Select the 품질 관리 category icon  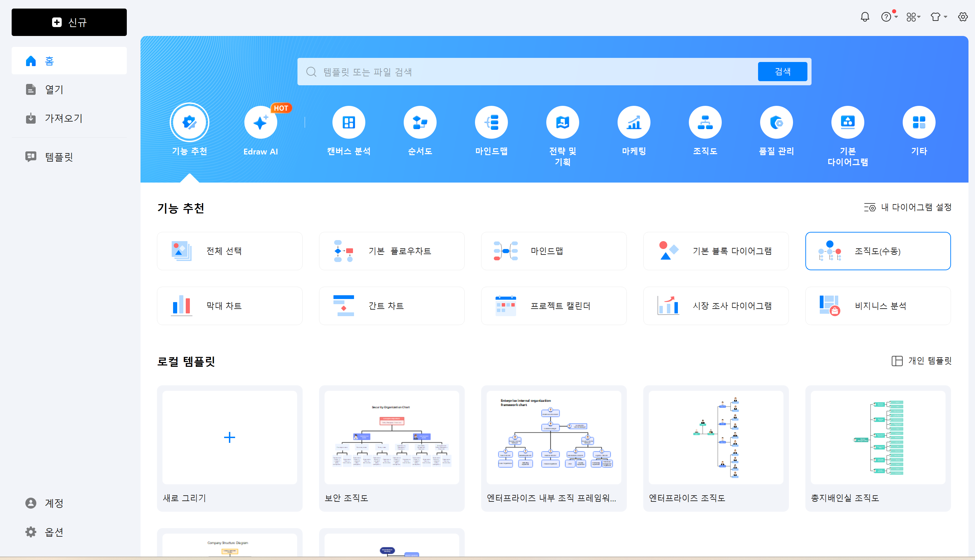tap(777, 122)
